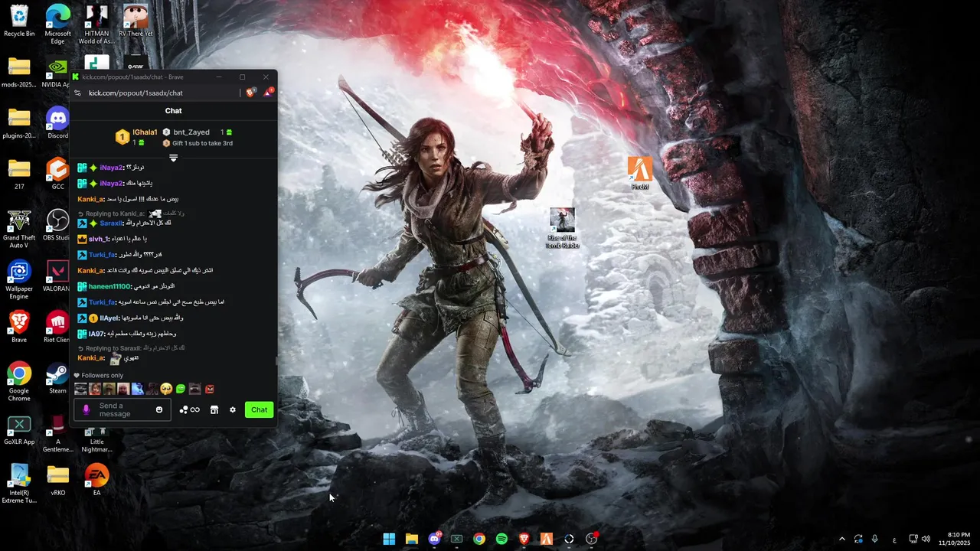Open the Kick chat shop icon
The image size is (980, 551).
coord(214,410)
